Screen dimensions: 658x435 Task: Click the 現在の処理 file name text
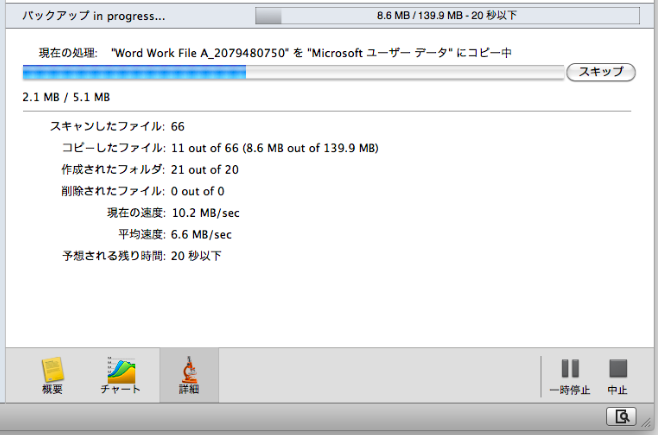pos(311,53)
